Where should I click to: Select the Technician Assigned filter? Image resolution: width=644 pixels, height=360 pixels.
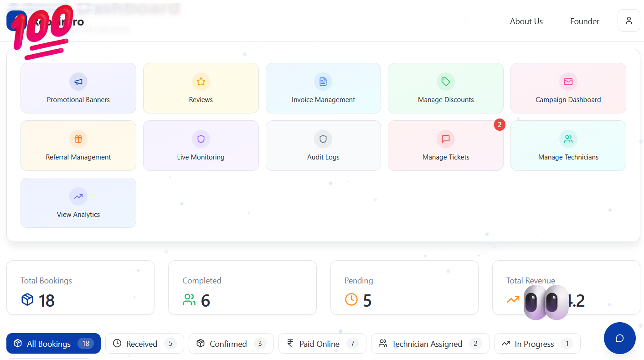click(x=430, y=343)
